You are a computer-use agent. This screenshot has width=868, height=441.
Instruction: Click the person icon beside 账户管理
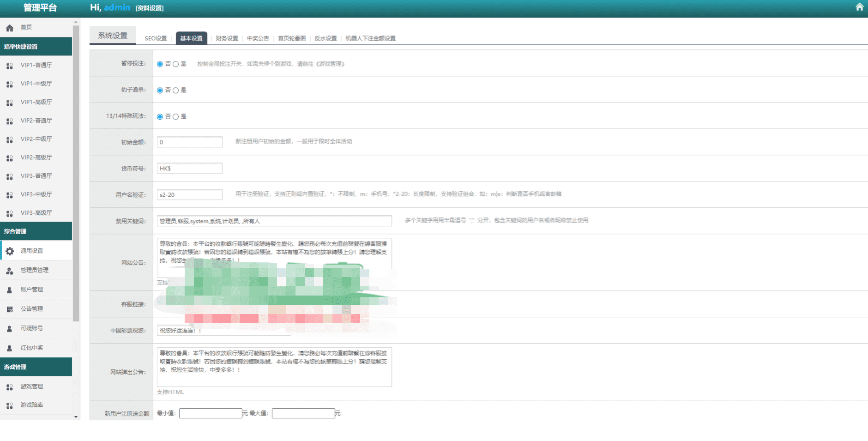pos(10,290)
